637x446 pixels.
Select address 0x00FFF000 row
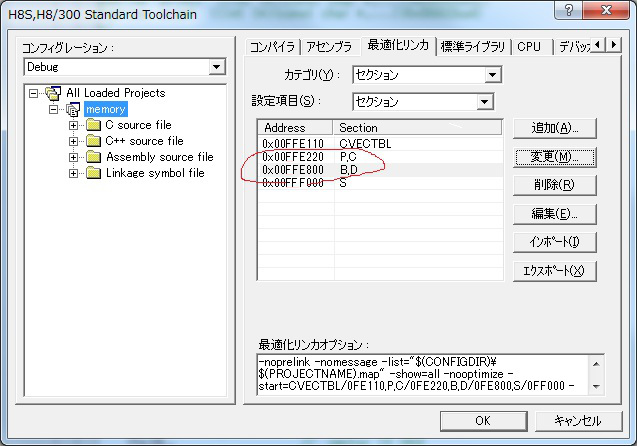click(380, 183)
